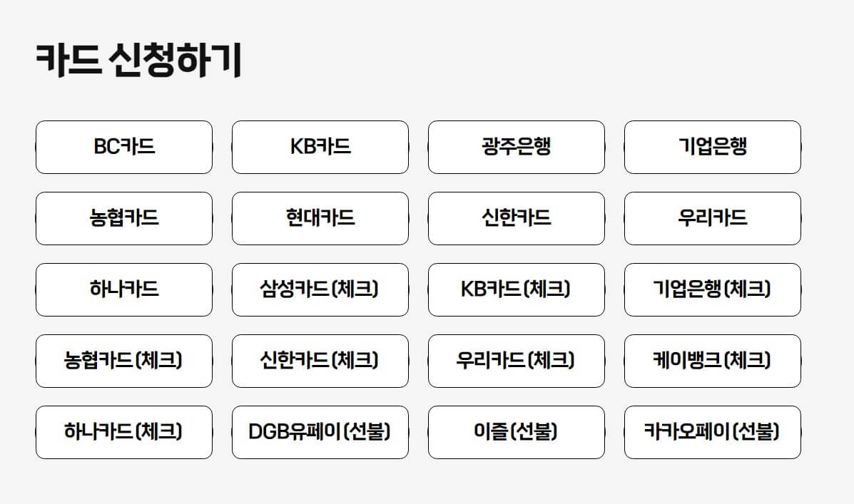This screenshot has height=504, width=854.
Task: Apply for a 농협카드
Action: coord(123,219)
